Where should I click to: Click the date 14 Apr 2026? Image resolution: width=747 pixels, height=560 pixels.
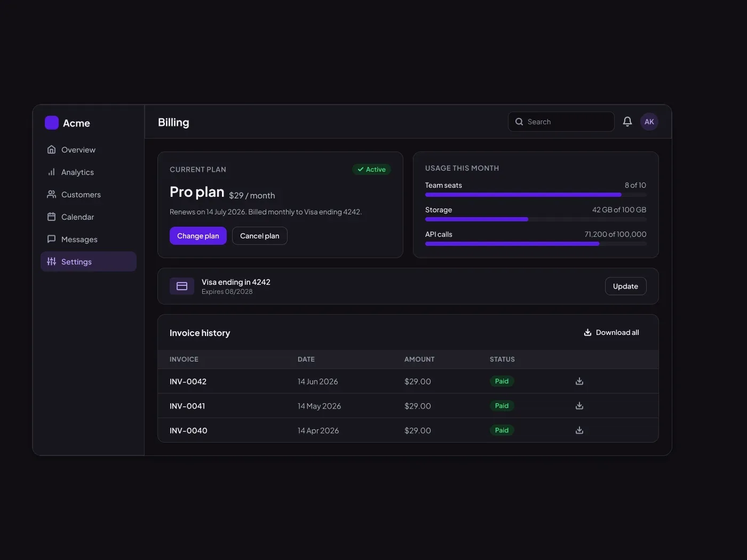point(318,430)
